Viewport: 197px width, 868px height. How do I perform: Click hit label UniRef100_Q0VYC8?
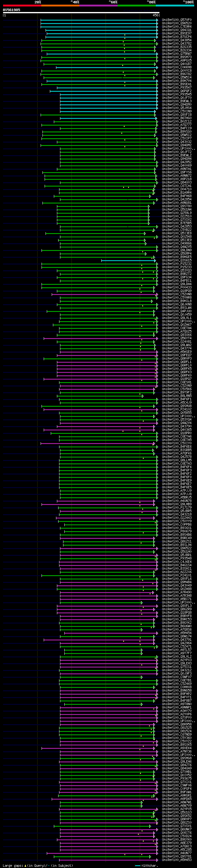177,71
